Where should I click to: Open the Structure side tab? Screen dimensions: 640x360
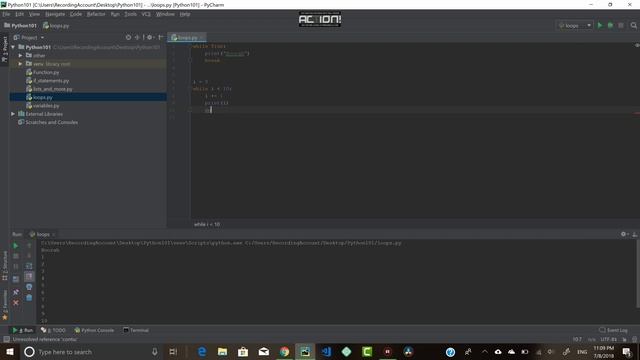click(4, 266)
